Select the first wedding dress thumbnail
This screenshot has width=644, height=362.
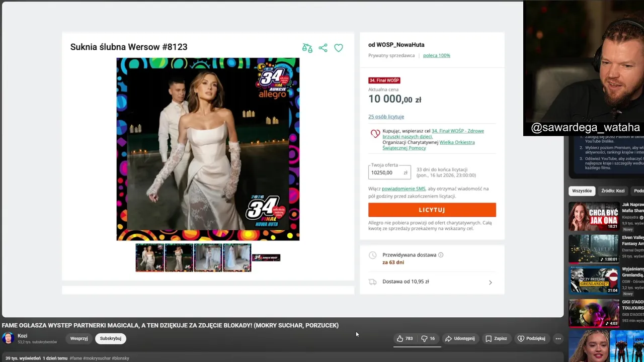149,257
